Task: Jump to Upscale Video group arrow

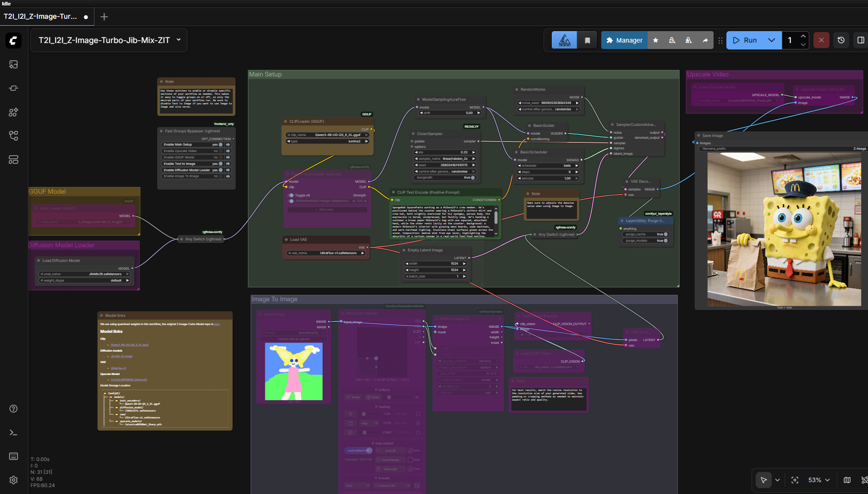Action: click(x=228, y=151)
